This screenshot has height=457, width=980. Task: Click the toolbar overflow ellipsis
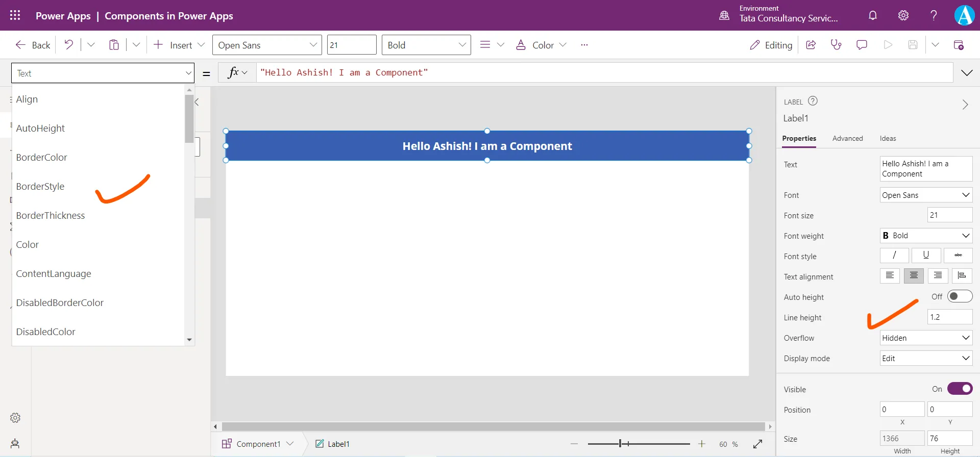coord(584,45)
